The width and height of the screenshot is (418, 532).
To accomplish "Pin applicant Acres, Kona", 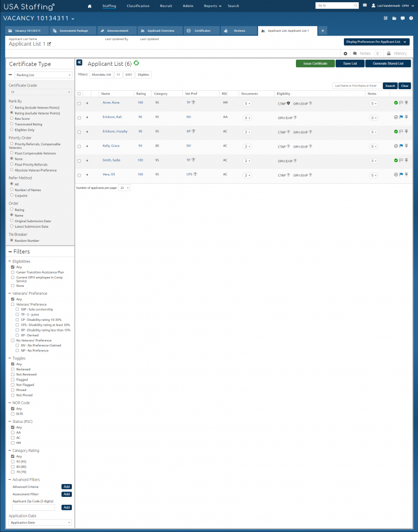I will point(406,103).
